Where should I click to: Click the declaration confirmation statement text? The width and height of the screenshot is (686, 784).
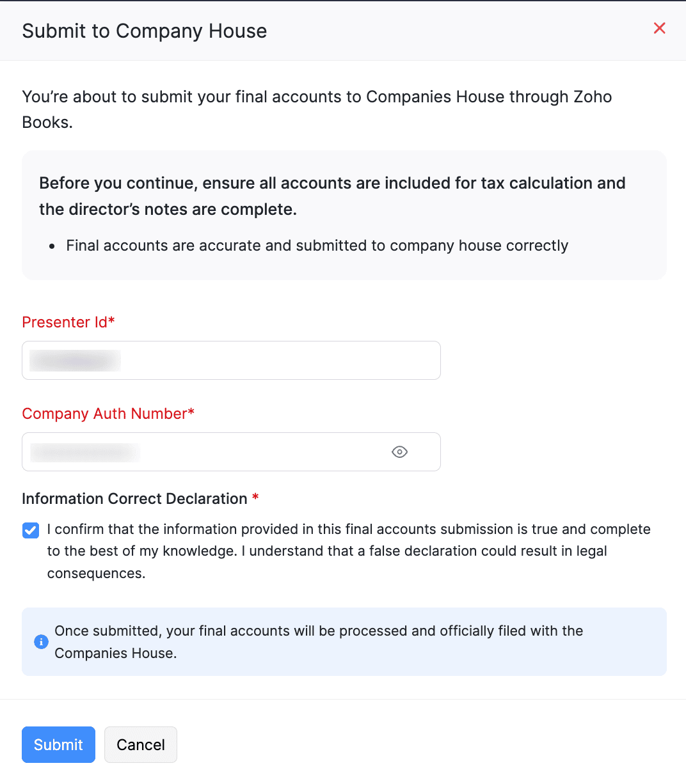click(x=348, y=551)
